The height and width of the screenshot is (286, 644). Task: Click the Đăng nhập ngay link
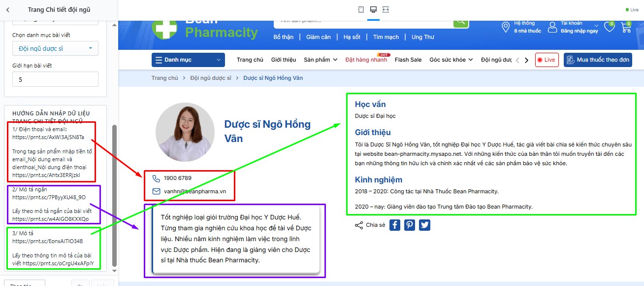click(x=580, y=31)
